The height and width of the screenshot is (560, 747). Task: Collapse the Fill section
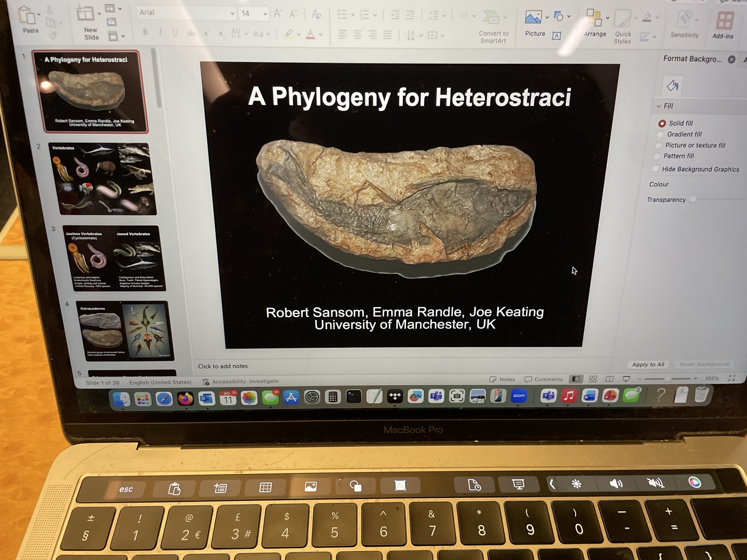pos(659,106)
